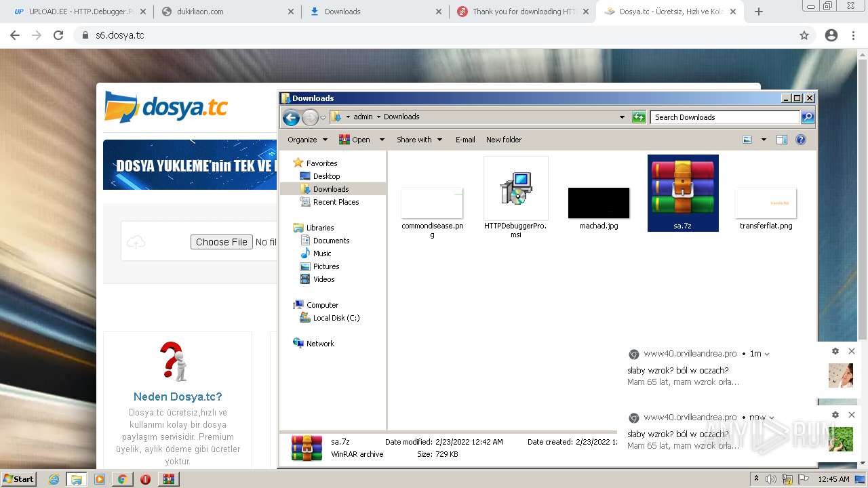This screenshot has height=488, width=868.
Task: Open Recent Places in navigation pane
Action: click(x=336, y=202)
